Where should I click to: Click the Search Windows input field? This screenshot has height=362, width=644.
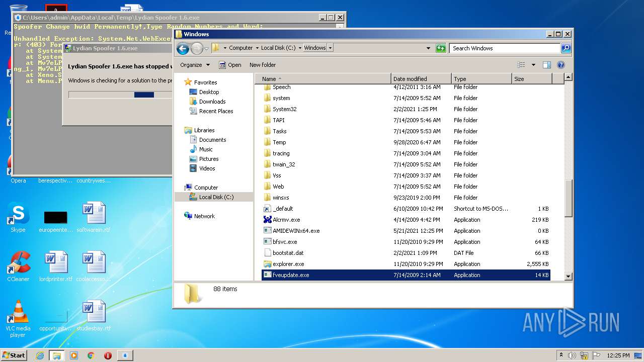505,48
